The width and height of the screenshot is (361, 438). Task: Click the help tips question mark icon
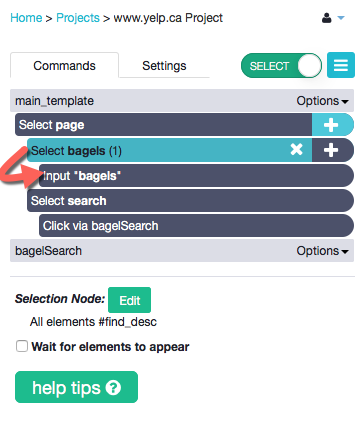[113, 388]
